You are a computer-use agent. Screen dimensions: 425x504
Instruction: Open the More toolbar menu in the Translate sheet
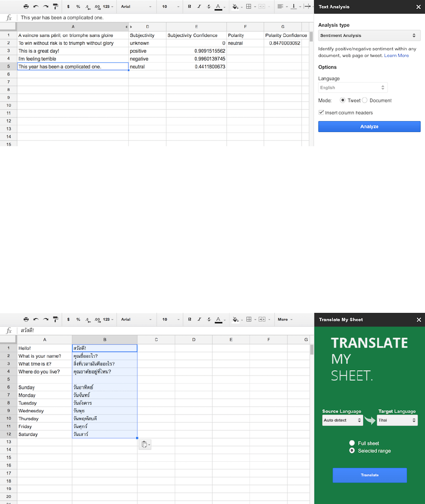pos(285,319)
